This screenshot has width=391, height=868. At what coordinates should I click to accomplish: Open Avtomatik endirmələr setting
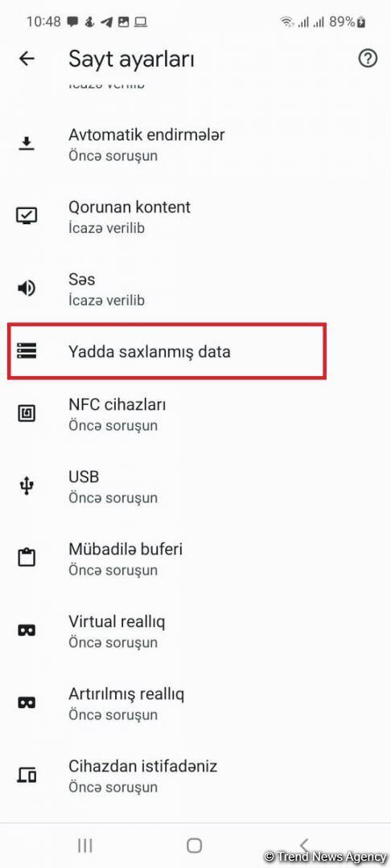click(x=195, y=145)
